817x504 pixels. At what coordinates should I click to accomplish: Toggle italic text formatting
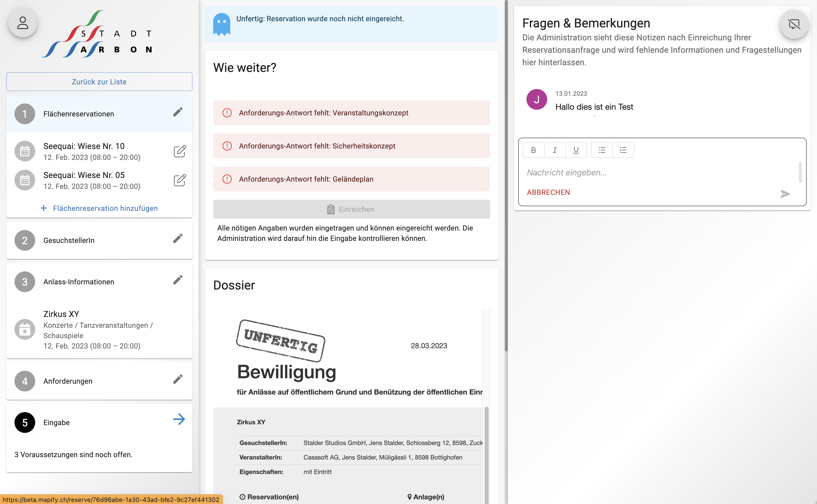[x=555, y=150]
